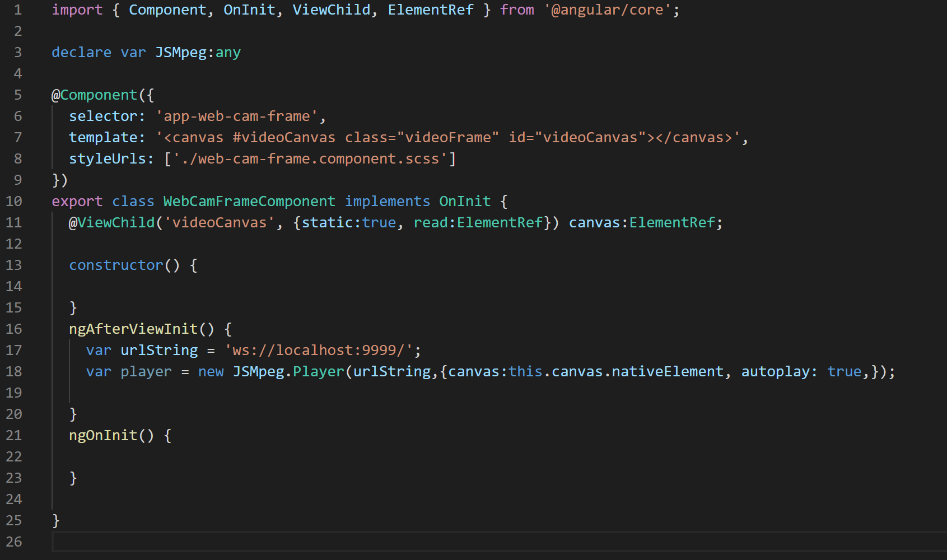
Task: Click the empty line 26 in the editor
Action: (498, 542)
